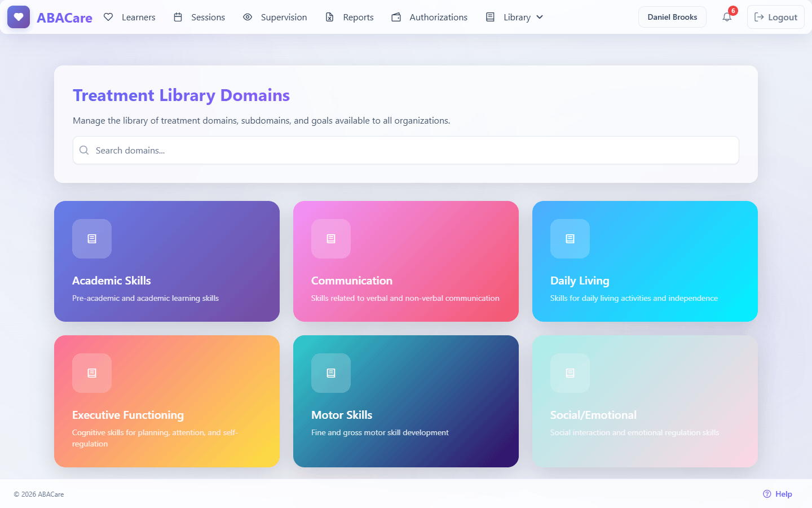This screenshot has width=812, height=508.
Task: Click 'Skills for daily living activities' description
Action: 634,298
